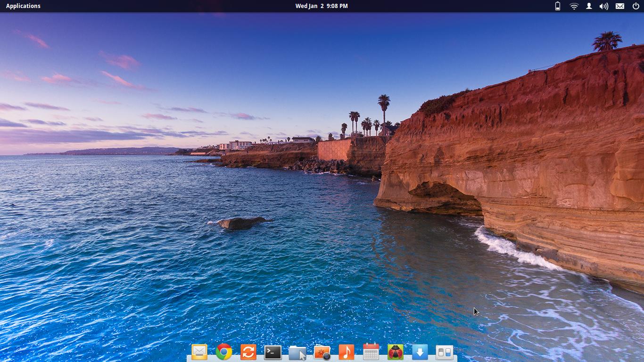Open the Wi-Fi network indicator
Viewport: 644px width, 362px height.
pos(574,6)
